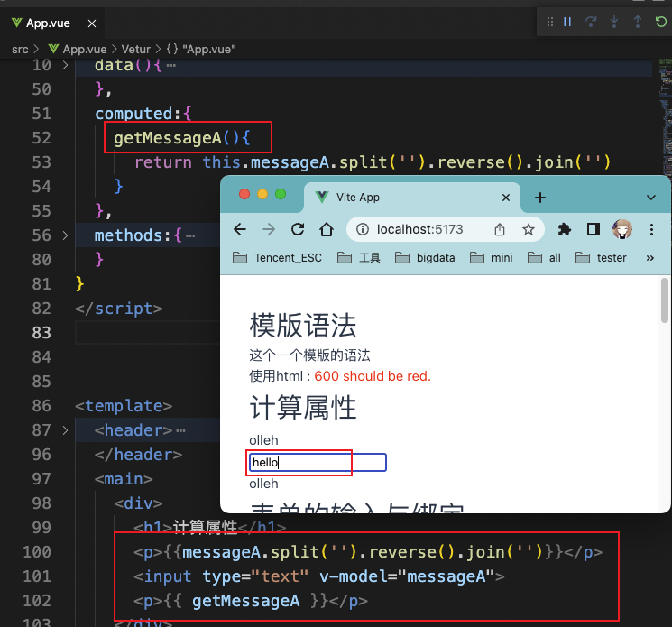This screenshot has height=627, width=672.
Task: Open the bigdata bookmark folder
Action: pos(425,258)
